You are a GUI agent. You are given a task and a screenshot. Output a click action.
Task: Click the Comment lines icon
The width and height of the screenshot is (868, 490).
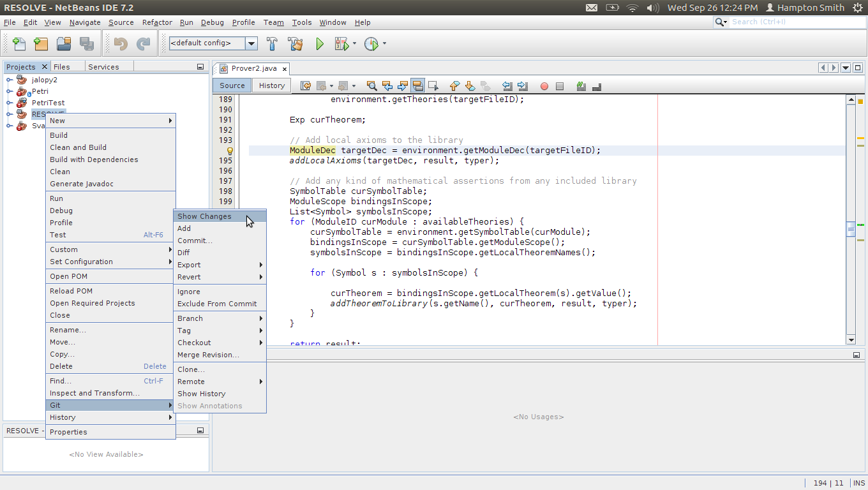tap(581, 85)
